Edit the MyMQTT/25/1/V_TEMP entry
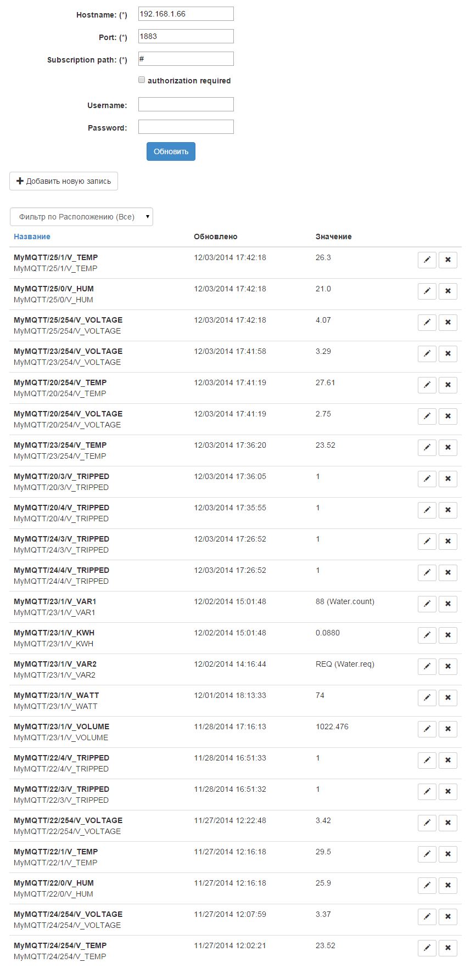Screen dimensions: 476x980 tap(427, 260)
